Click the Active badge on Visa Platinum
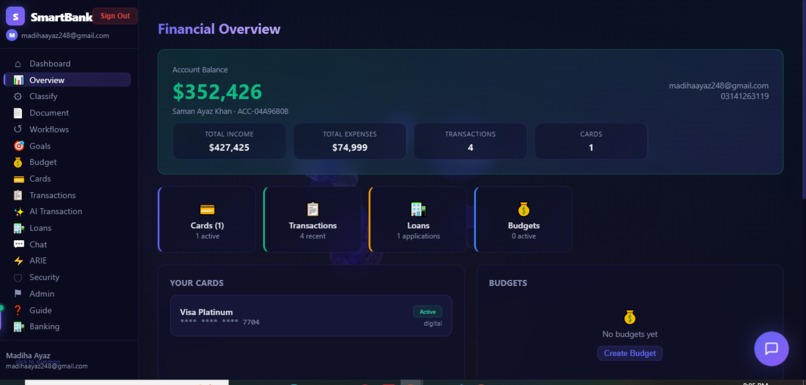The width and height of the screenshot is (806, 385). [427, 312]
